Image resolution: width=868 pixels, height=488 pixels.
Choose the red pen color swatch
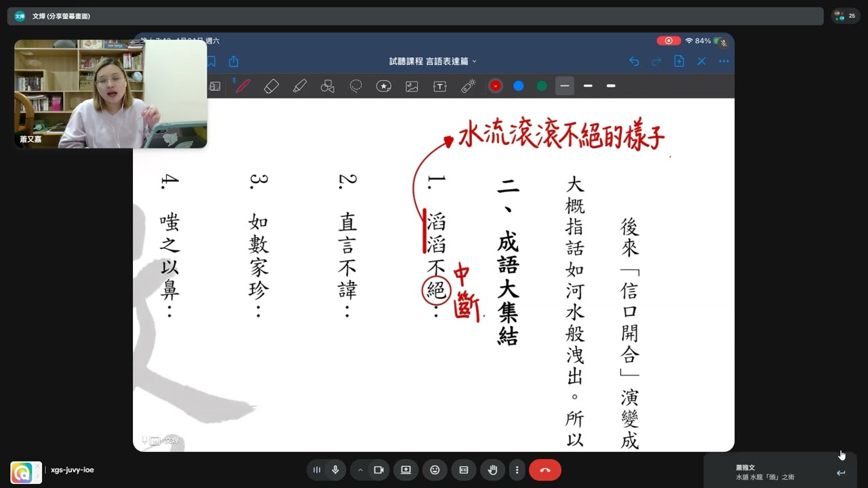[496, 86]
